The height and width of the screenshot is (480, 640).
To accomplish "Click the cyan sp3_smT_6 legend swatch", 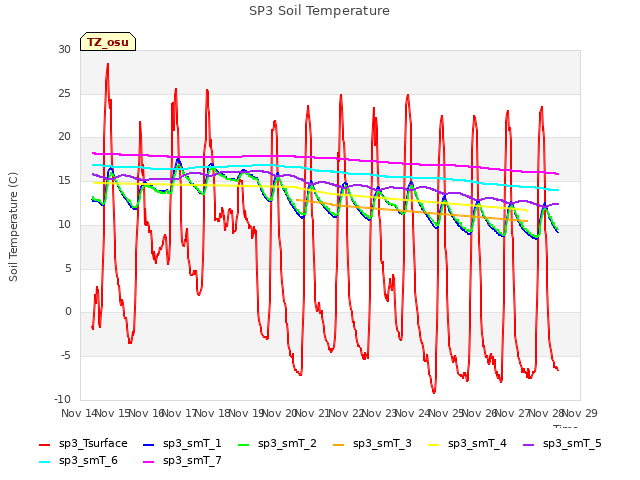I will [x=44, y=462].
